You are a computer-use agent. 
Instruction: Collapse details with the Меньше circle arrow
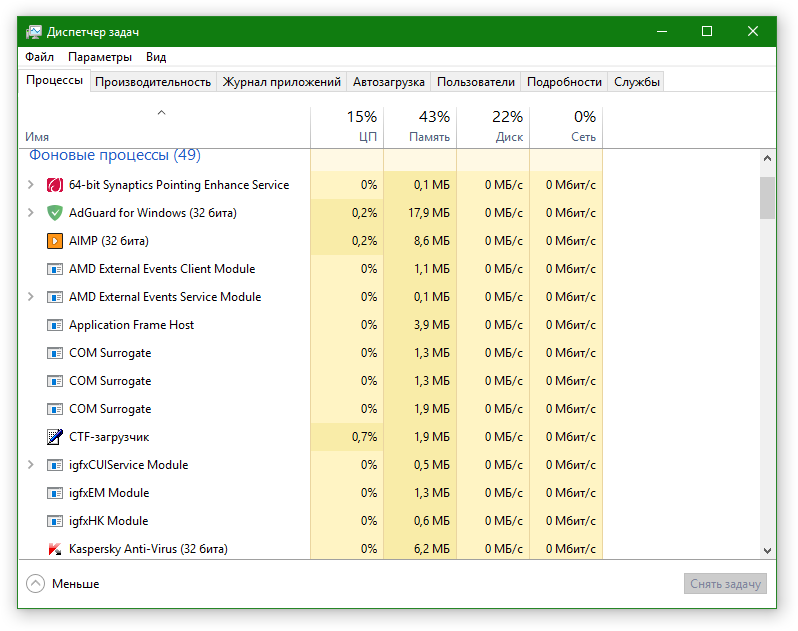coord(36,584)
